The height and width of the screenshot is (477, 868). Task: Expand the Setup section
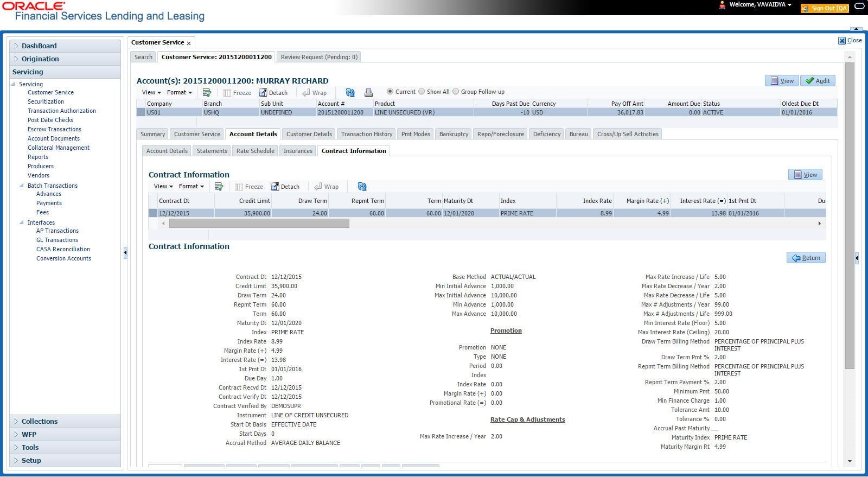point(65,461)
